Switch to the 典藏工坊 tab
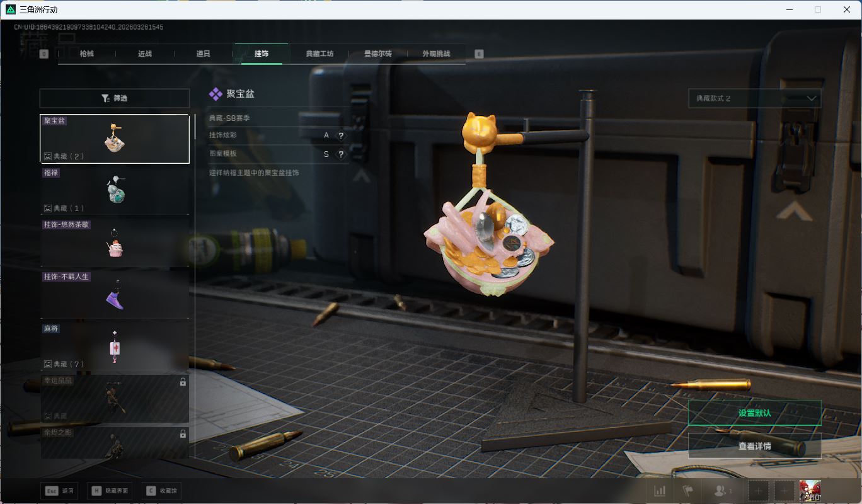 pos(319,54)
